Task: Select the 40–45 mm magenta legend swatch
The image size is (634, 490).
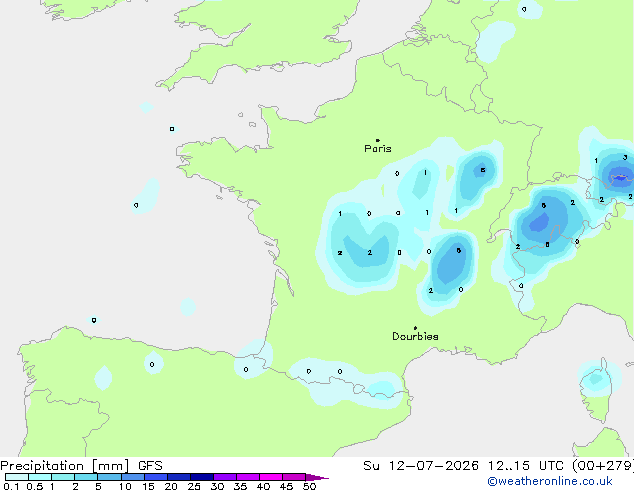Action: (x=271, y=477)
